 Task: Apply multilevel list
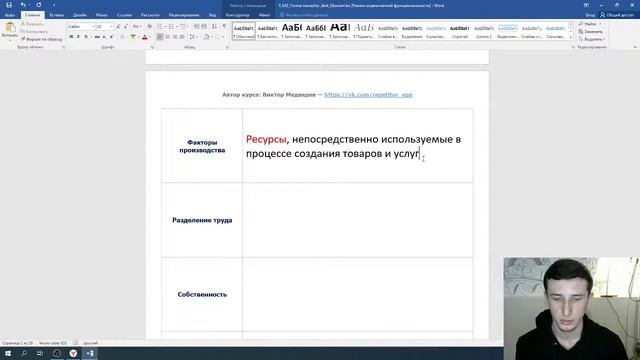pos(184,27)
